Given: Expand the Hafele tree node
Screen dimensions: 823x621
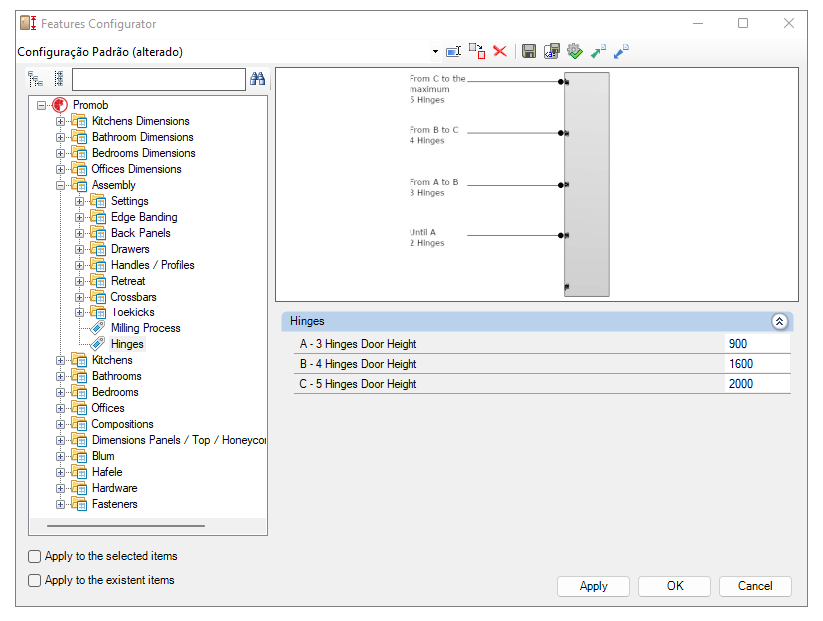Looking at the screenshot, I should pos(60,472).
